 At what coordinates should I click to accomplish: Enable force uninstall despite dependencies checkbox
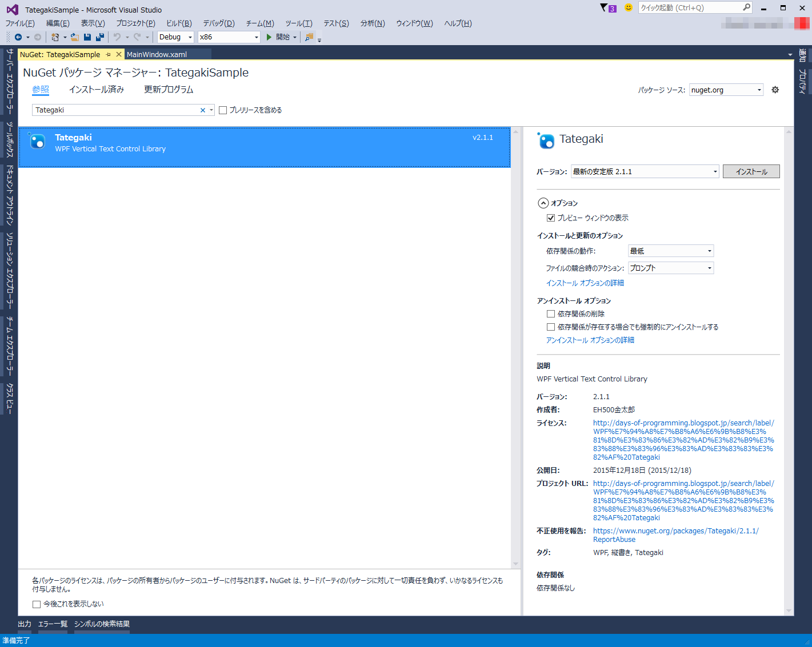coord(551,327)
